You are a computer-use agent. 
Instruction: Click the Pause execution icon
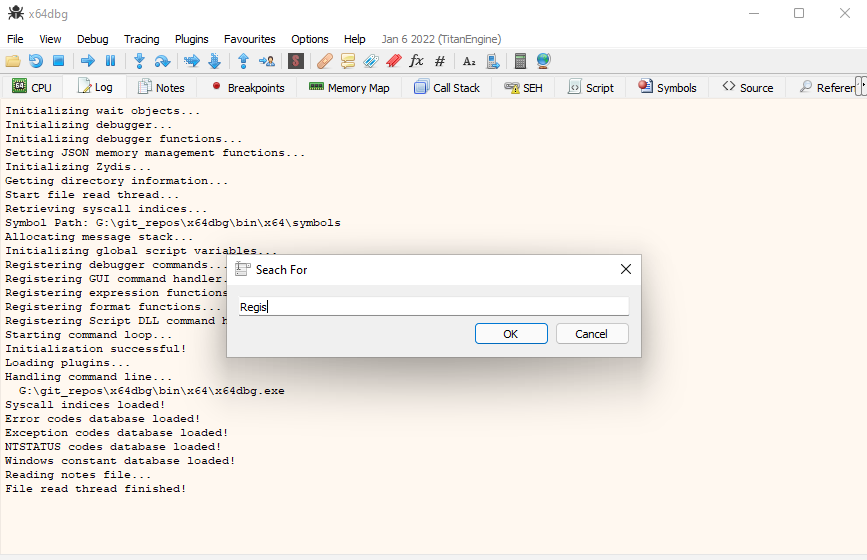pyautogui.click(x=111, y=61)
